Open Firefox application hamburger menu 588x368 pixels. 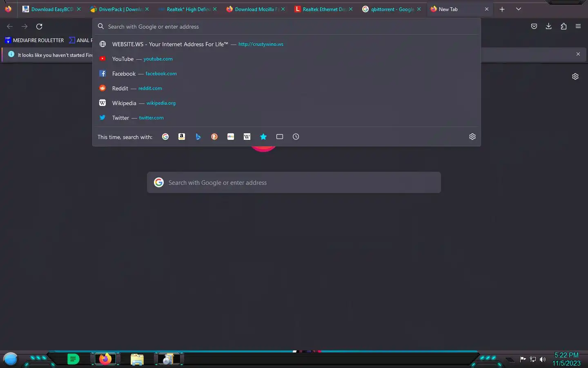(578, 26)
